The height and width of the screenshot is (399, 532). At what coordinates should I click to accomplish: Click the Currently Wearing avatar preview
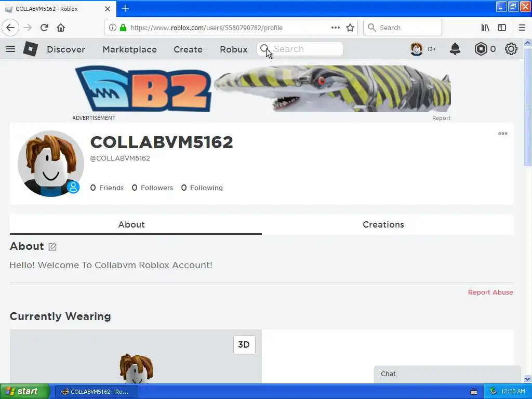(136, 356)
